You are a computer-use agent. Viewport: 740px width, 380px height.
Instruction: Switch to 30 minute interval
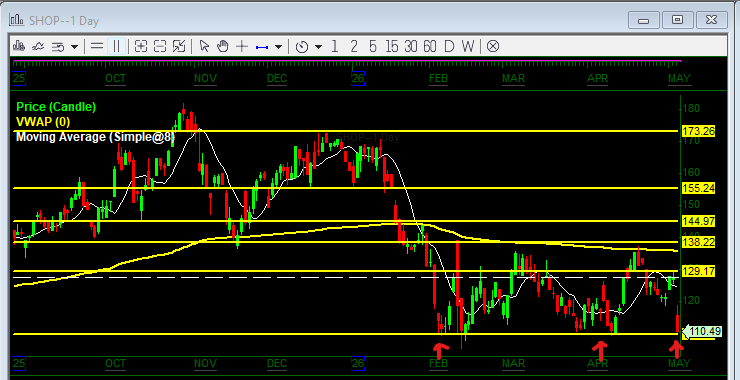point(411,46)
